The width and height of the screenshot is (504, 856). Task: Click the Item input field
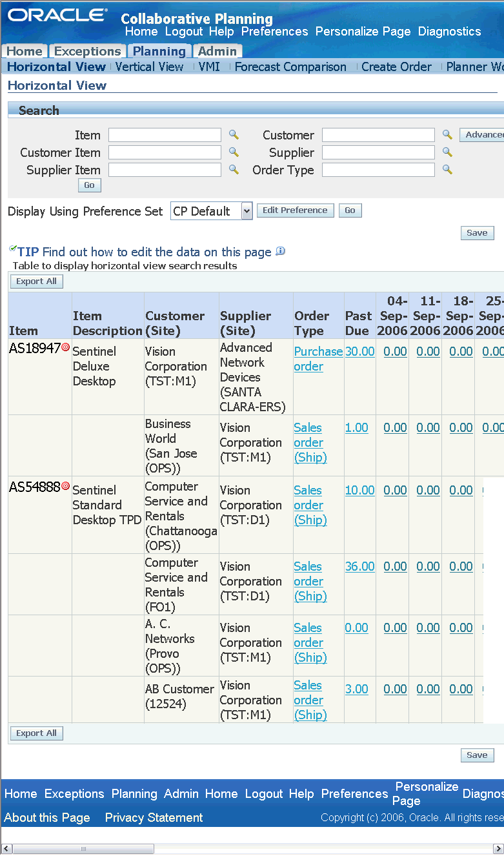point(165,135)
